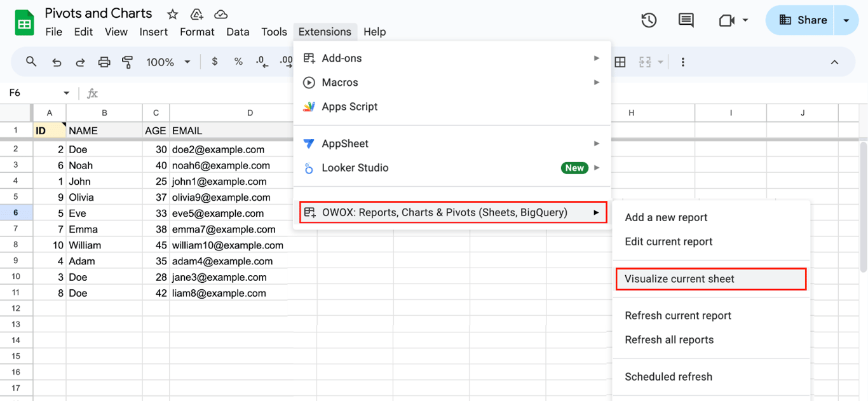Viewport: 868px width, 401px height.
Task: Select OWOX Reports, Charts & Pivots entry
Action: point(453,212)
